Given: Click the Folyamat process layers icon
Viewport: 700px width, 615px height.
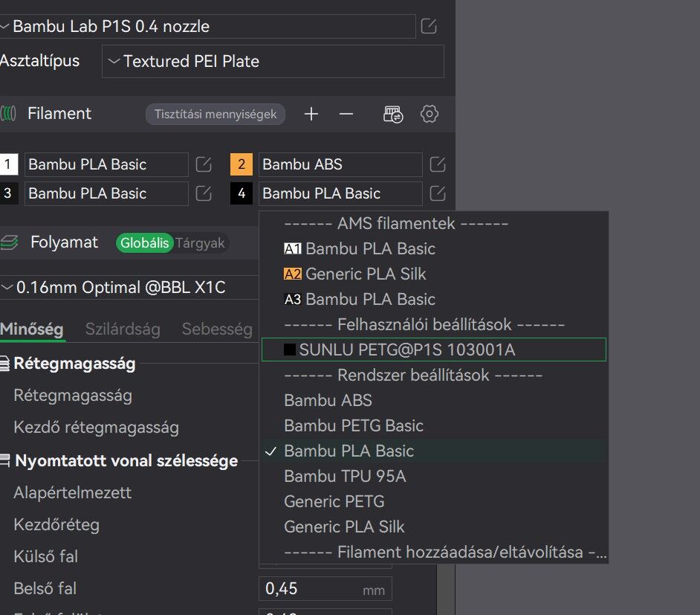Looking at the screenshot, I should point(9,242).
